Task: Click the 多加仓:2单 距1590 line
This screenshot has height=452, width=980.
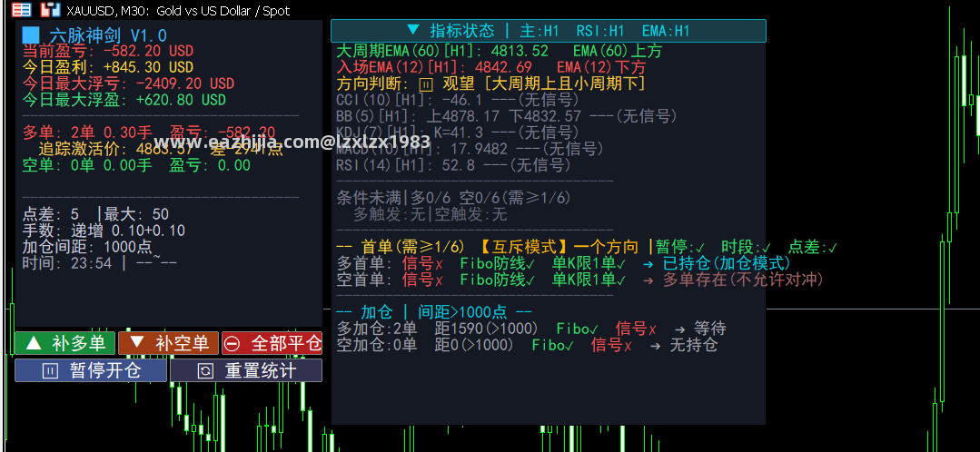Action: (x=531, y=329)
